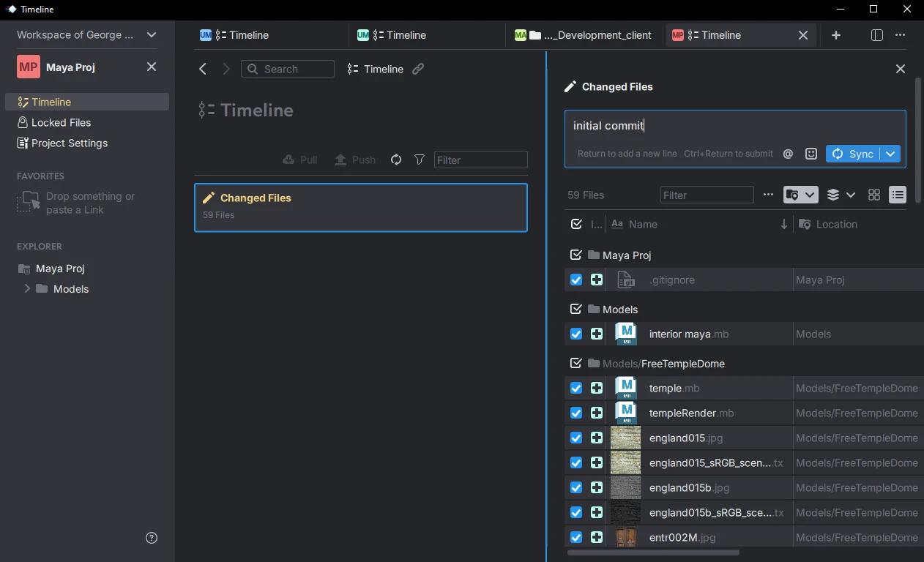Click the Drop something favorites area icon
Viewport: 924px width, 562px height.
29,203
